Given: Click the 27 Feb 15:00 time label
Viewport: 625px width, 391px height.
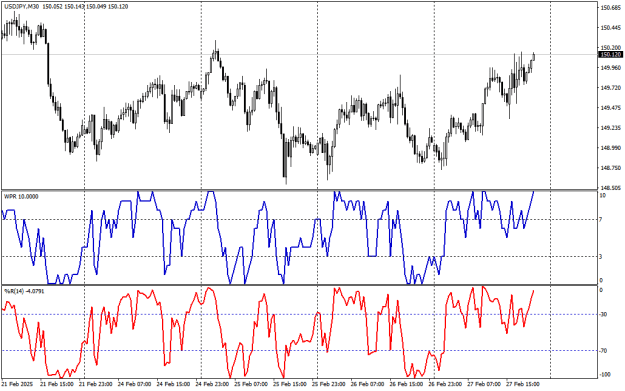Looking at the screenshot, I should click(523, 384).
